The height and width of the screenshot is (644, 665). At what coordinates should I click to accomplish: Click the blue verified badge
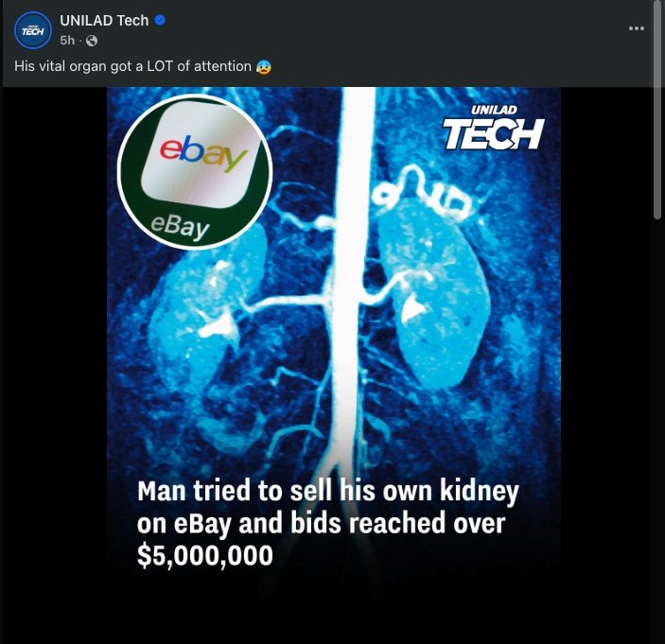pos(160,21)
